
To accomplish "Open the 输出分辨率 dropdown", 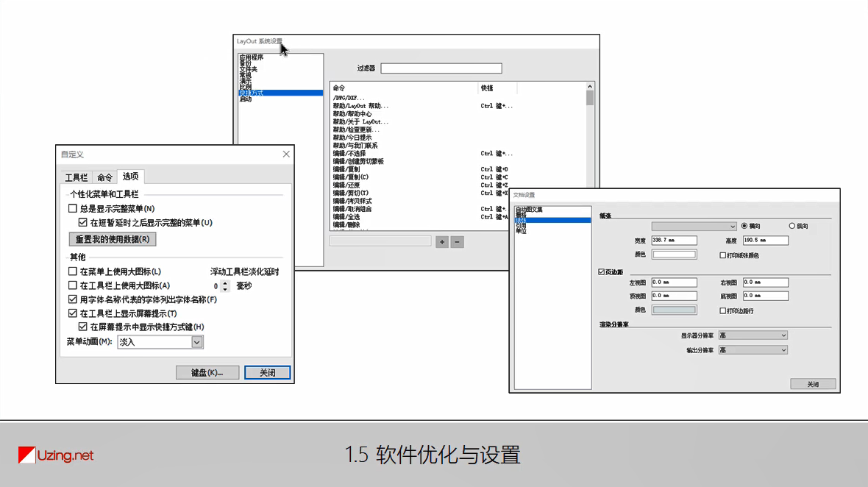I will click(753, 351).
